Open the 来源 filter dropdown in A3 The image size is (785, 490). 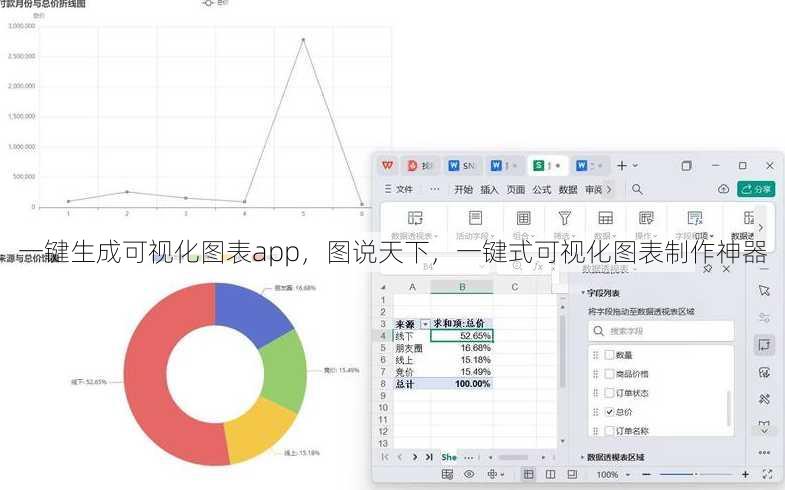426,324
